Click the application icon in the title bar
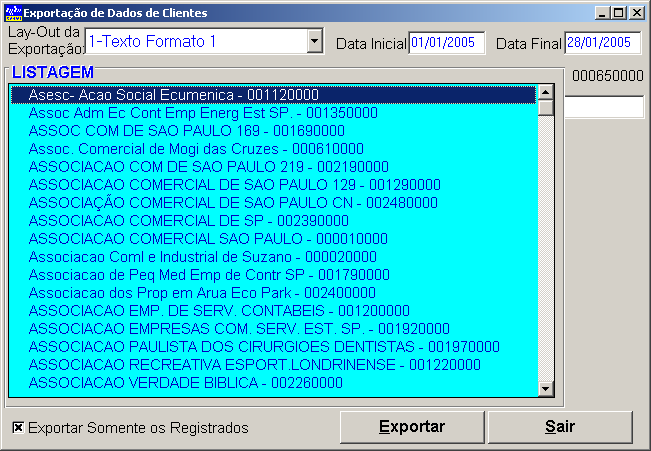This screenshot has width=651, height=451. click(13, 13)
